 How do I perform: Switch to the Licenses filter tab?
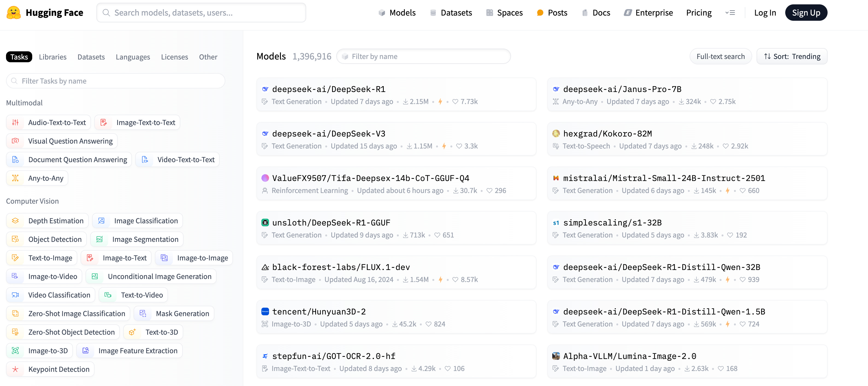(x=175, y=57)
